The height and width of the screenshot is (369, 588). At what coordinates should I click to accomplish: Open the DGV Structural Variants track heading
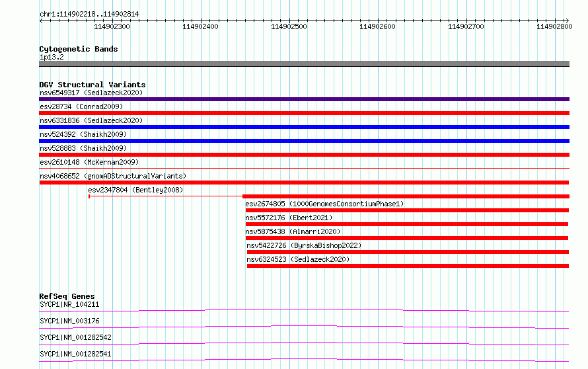[x=92, y=85]
